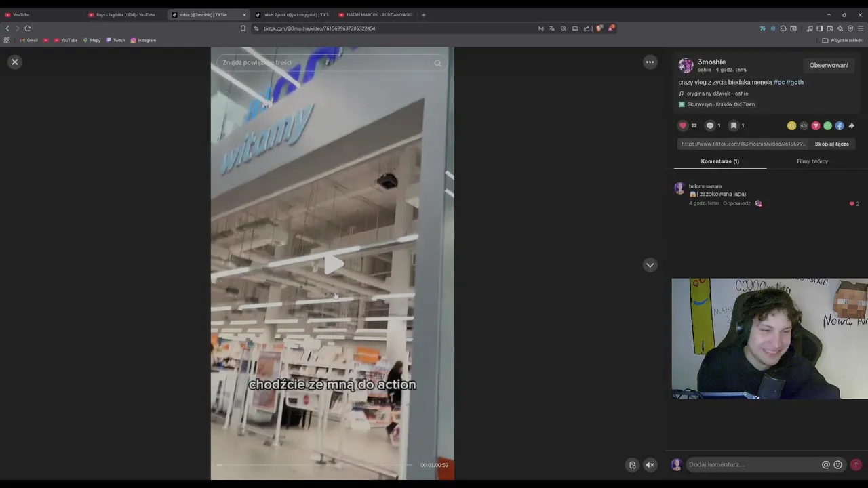Toggle the auto-scroll icon beside mute
Image resolution: width=868 pixels, height=488 pixels.
point(632,465)
